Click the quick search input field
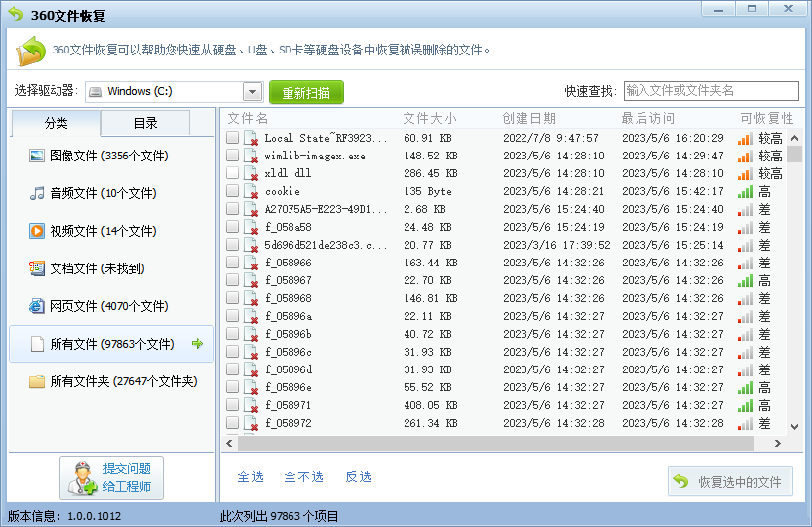This screenshot has width=812, height=527. point(711,91)
